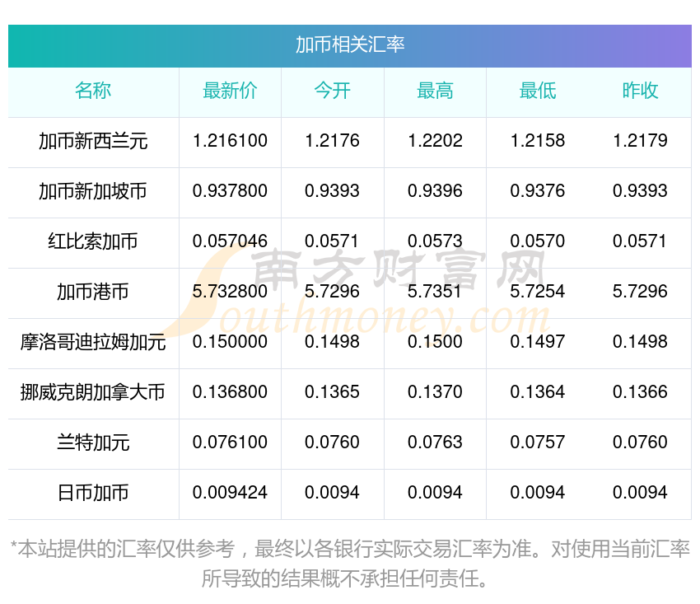This screenshot has height=604, width=700.
Task: Click latest price 0.057046
Action: point(230,241)
